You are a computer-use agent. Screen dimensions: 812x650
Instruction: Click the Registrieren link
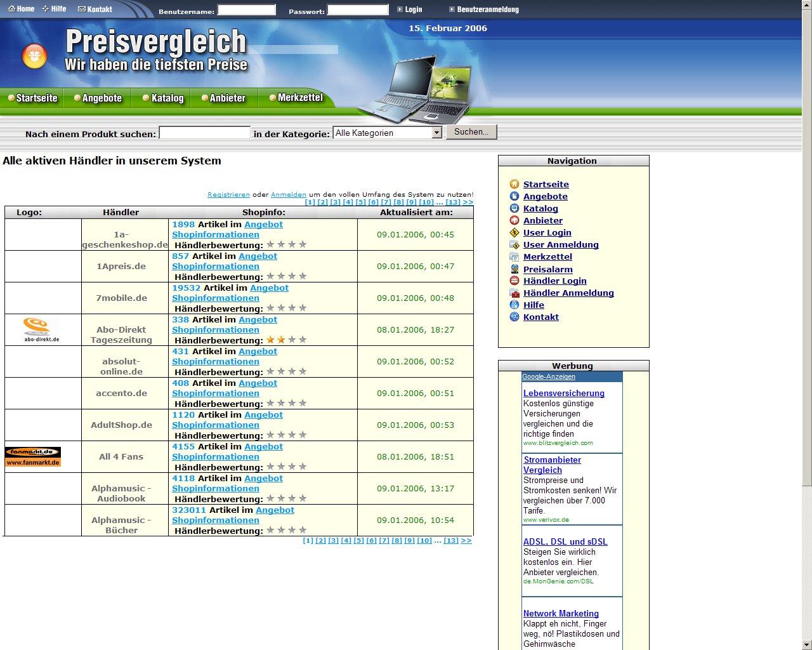pos(228,195)
